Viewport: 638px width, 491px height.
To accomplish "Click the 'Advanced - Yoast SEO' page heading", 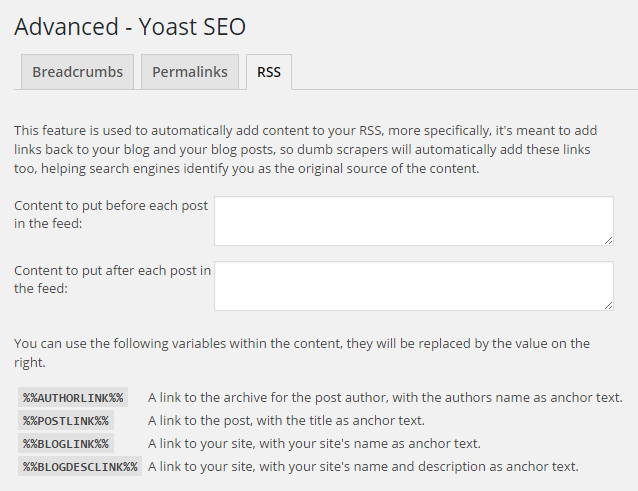I will point(130,26).
